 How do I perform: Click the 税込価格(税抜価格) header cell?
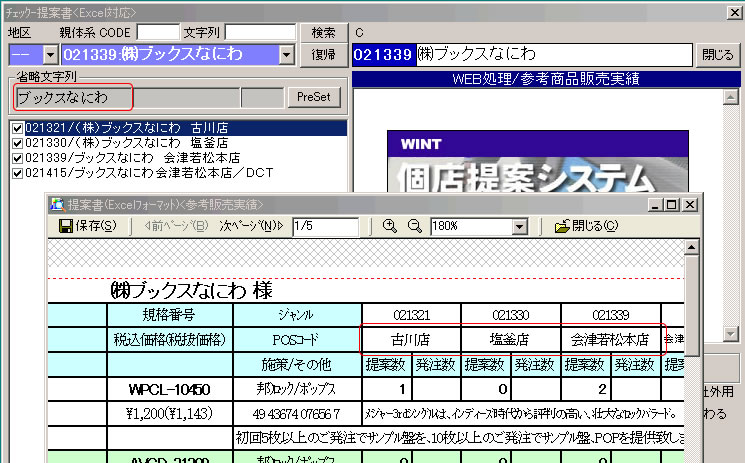[x=170, y=339]
